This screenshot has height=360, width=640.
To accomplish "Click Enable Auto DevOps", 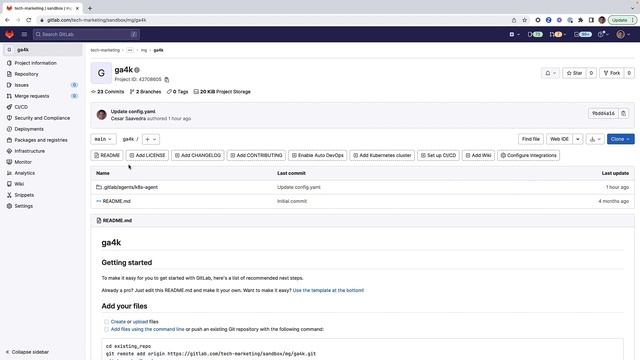I will tap(318, 156).
